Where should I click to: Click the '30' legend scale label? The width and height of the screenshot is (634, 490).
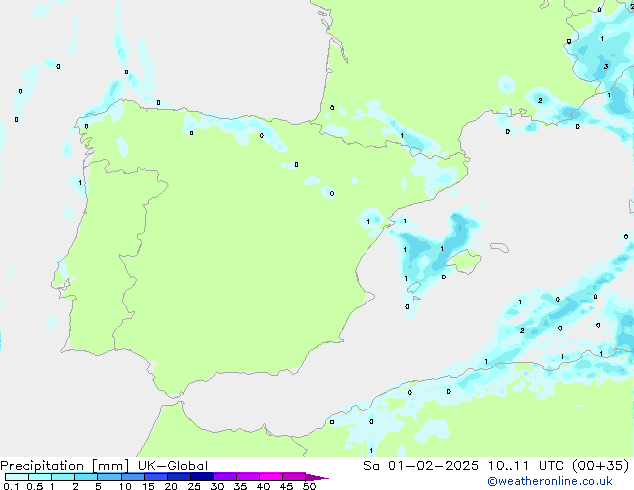(x=217, y=486)
